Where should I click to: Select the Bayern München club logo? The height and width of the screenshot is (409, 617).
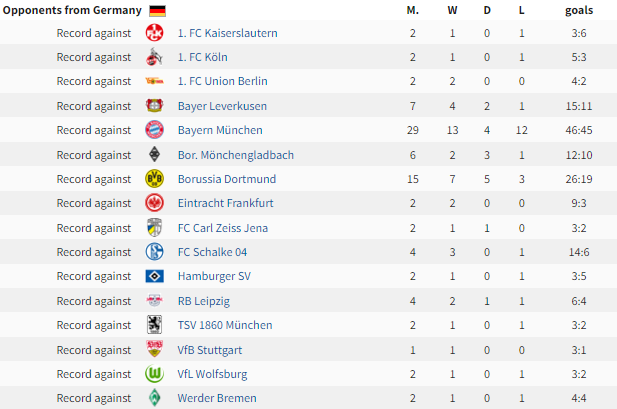(x=154, y=130)
